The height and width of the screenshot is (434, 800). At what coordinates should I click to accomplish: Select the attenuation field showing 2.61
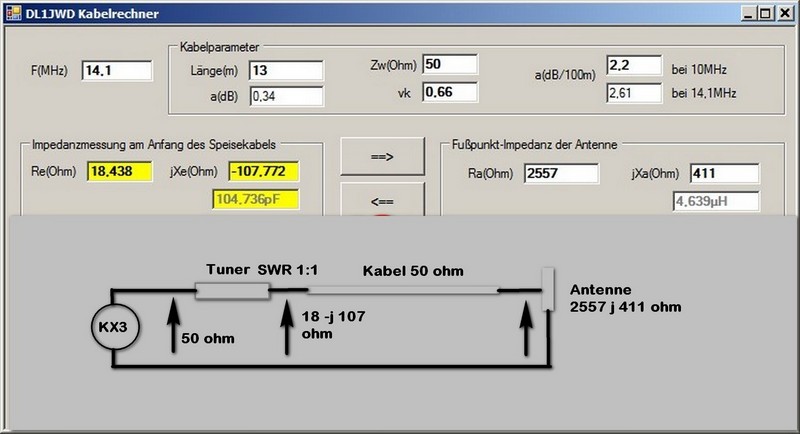634,93
